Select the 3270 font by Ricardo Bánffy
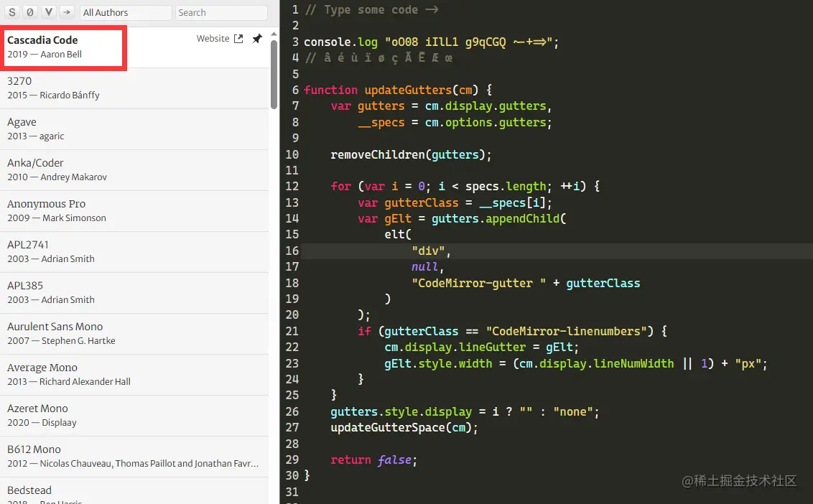813x504 pixels. coord(134,88)
